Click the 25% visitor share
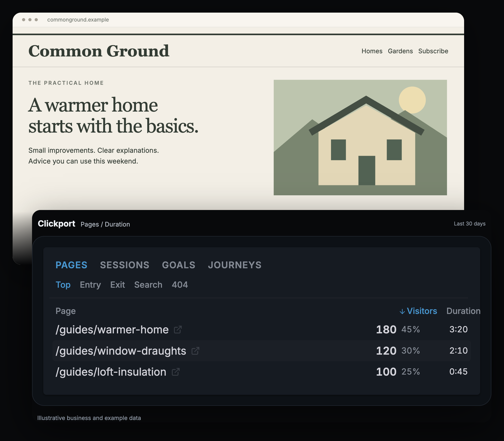Screen dimensions: 504x441 pyautogui.click(x=411, y=372)
